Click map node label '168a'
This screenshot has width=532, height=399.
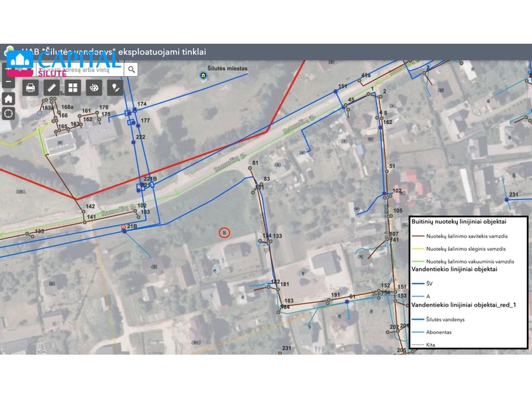click(68, 107)
